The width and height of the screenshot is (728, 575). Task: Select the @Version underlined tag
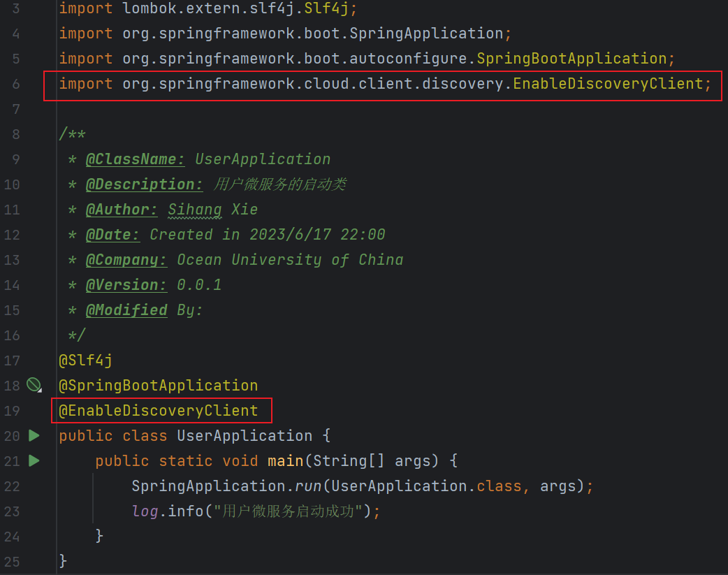click(x=126, y=284)
